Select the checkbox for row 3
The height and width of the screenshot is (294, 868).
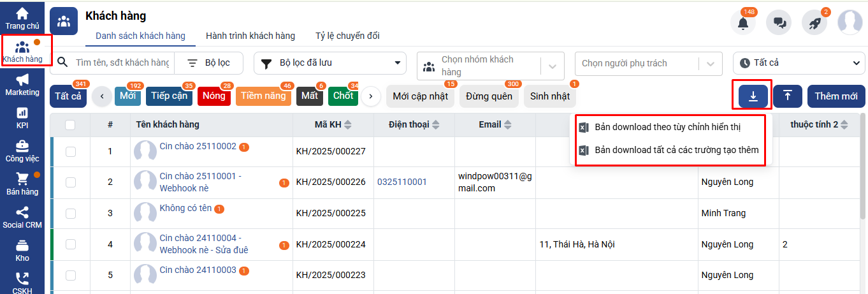70,213
